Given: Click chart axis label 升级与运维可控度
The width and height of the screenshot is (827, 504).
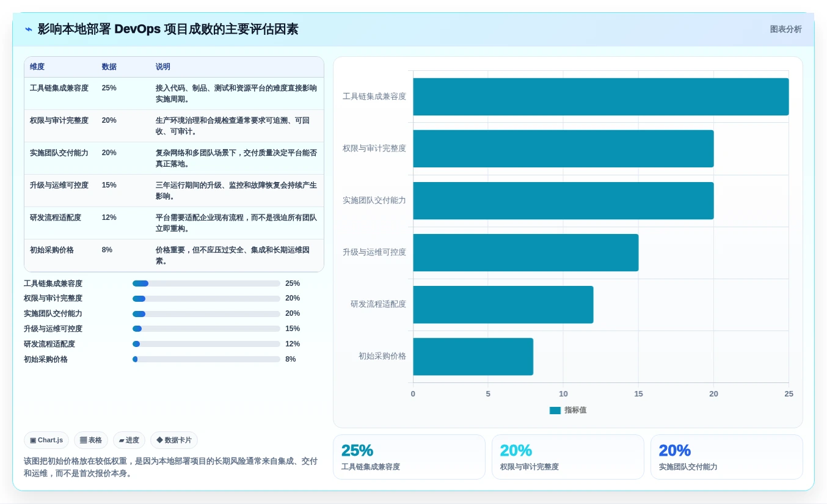Looking at the screenshot, I should pos(374,252).
